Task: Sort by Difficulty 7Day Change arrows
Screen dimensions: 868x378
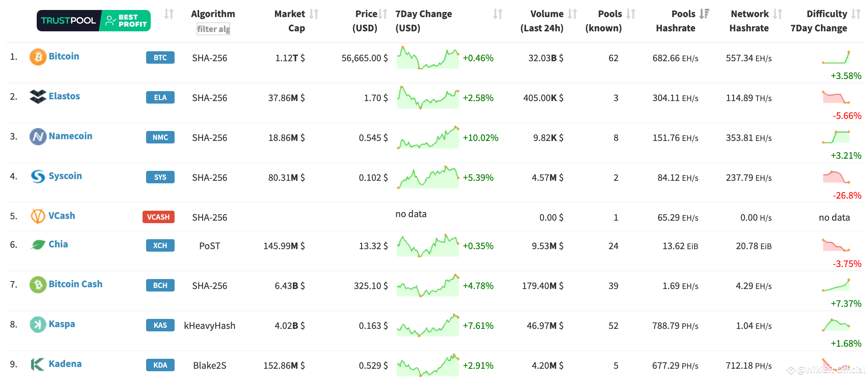Action: 856,14
